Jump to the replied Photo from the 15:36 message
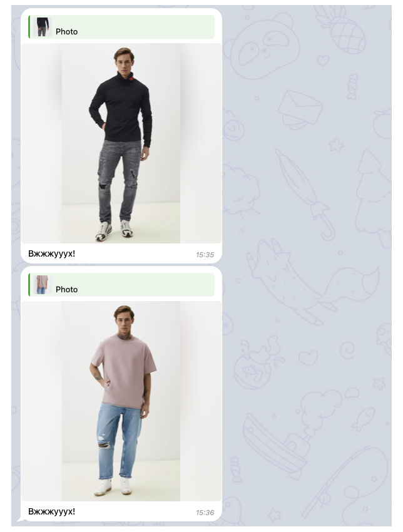Screen dimensions: 403x532 tap(66, 289)
